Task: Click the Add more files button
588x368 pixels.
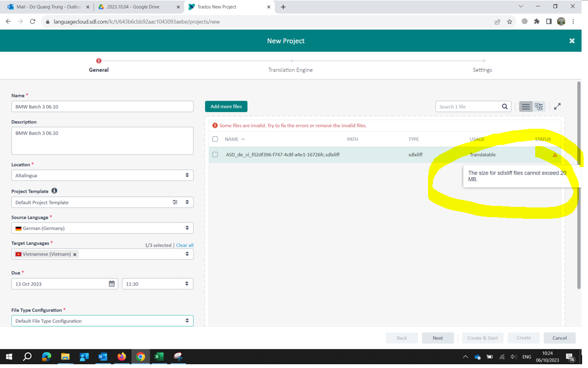Action: (226, 107)
